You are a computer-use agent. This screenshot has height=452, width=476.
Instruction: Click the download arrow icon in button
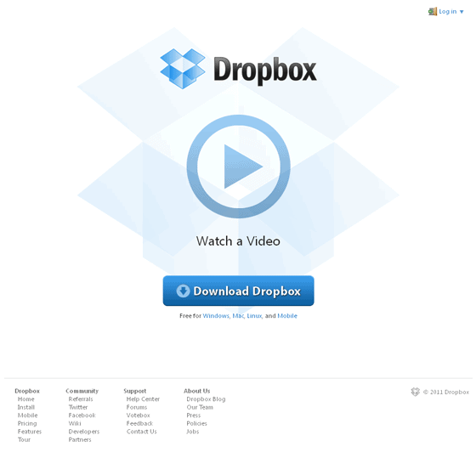coord(183,291)
